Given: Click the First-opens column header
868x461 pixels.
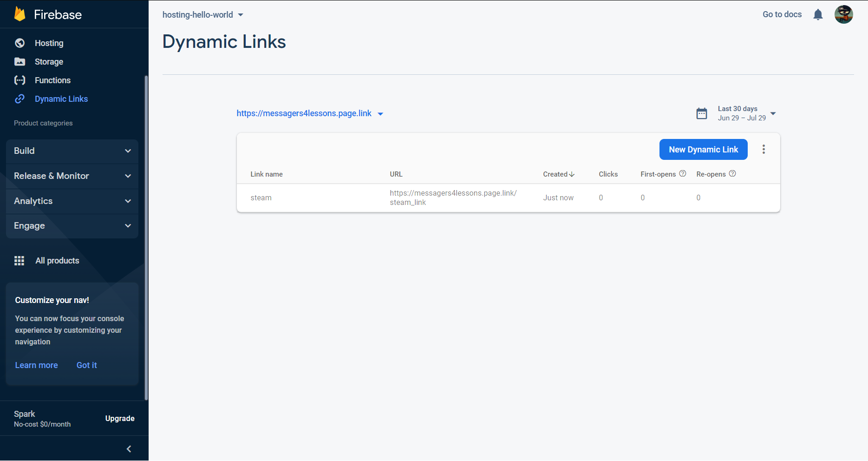Looking at the screenshot, I should (x=658, y=174).
